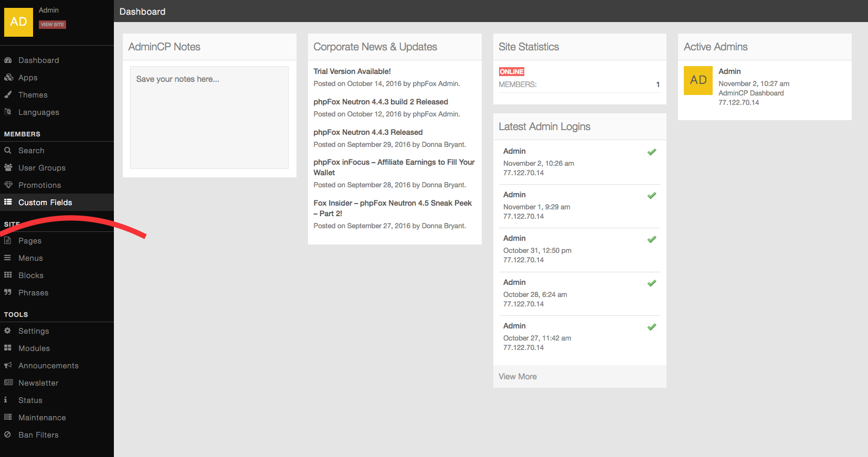Open Fox Insider Neutron 4.5 Sneak Peek

pos(393,208)
